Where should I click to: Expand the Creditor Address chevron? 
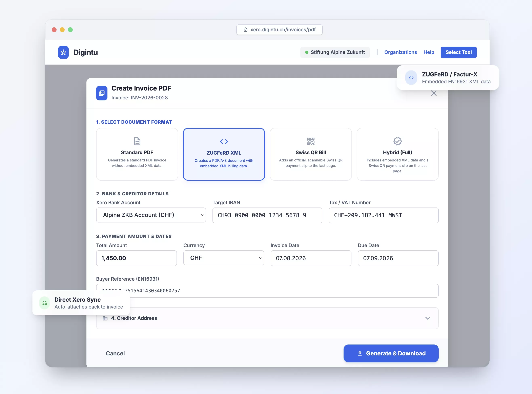coord(428,318)
